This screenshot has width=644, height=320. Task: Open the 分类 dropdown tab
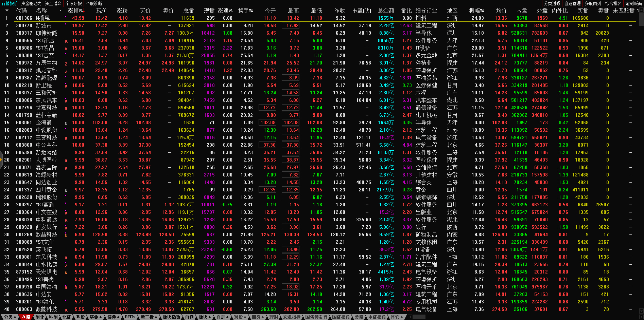[10, 317]
